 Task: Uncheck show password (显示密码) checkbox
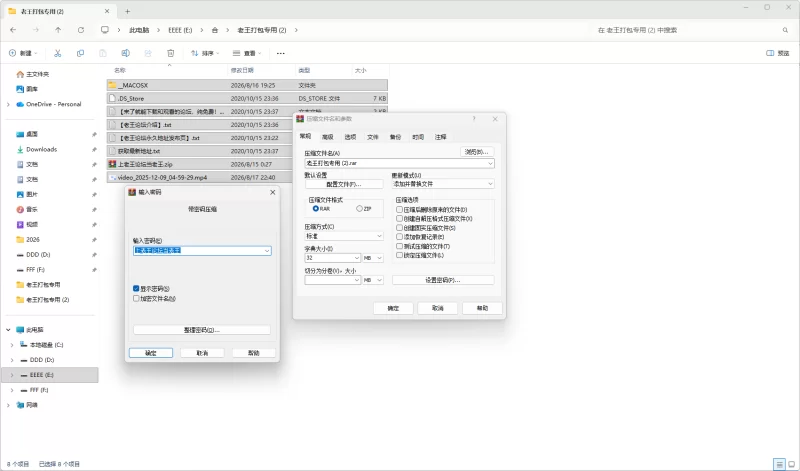[136, 288]
